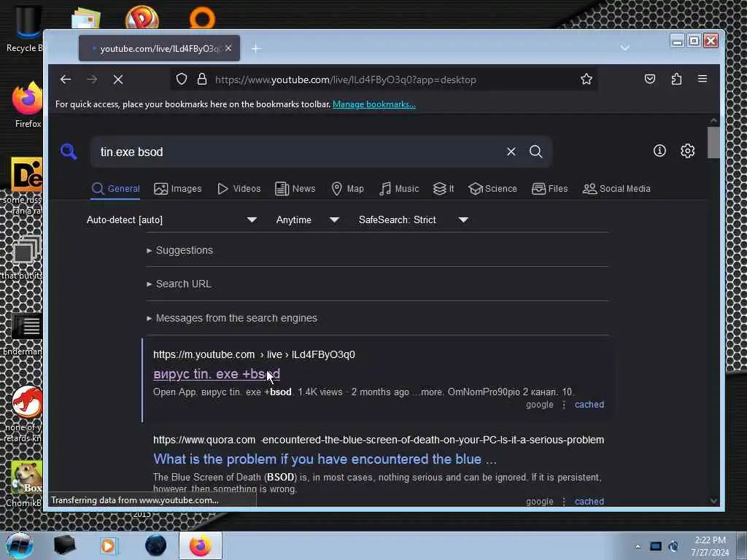Open the Extensions puzzle icon
The height and width of the screenshot is (560, 747).
676,79
